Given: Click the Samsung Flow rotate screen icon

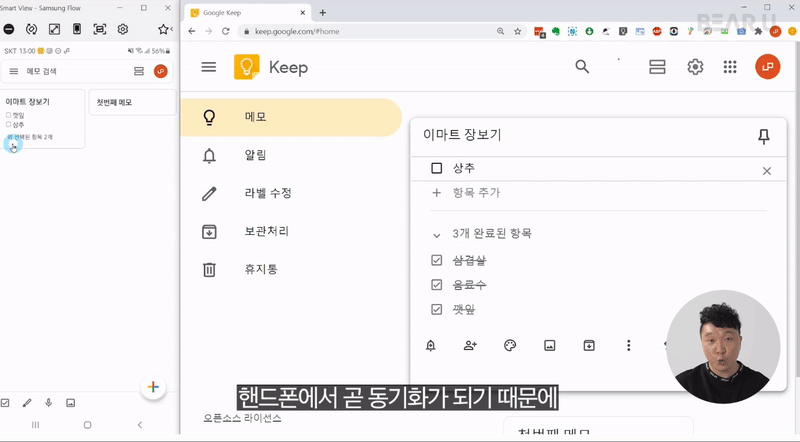Looking at the screenshot, I should (x=32, y=29).
